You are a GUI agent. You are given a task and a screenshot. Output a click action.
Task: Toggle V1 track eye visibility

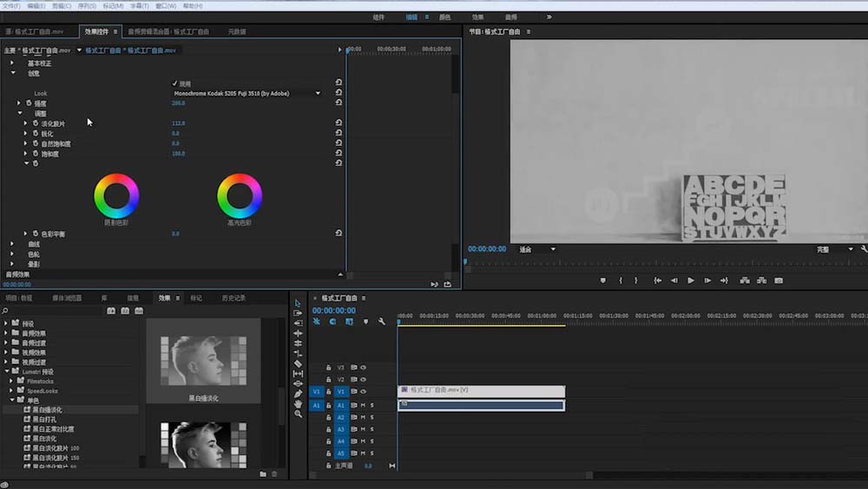click(364, 392)
